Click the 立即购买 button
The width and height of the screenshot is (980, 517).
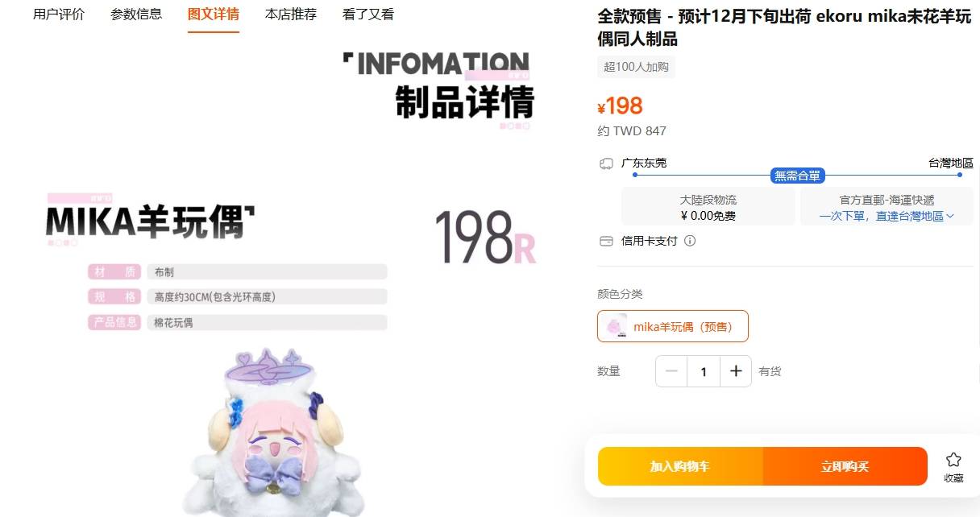[x=845, y=466]
